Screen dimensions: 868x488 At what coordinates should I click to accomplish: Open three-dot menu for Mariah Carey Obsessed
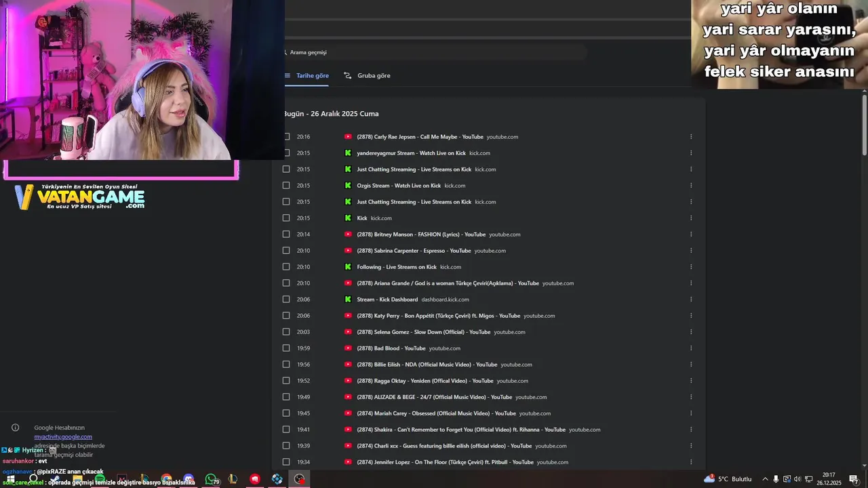pos(691,413)
